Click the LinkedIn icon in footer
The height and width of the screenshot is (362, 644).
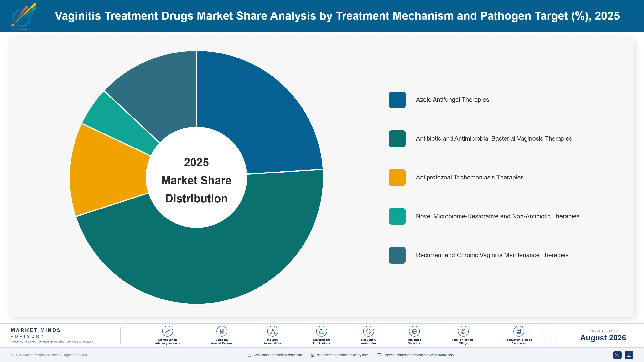pos(379,355)
